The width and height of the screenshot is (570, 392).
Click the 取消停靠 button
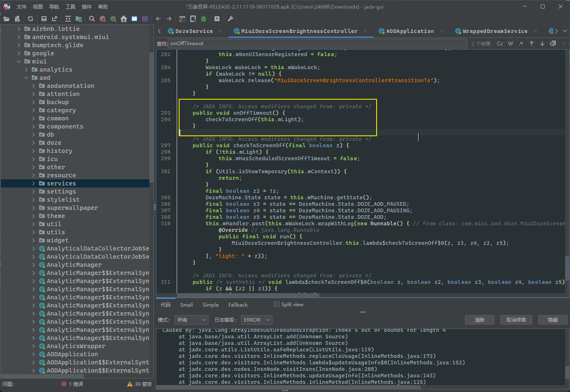pos(516,320)
